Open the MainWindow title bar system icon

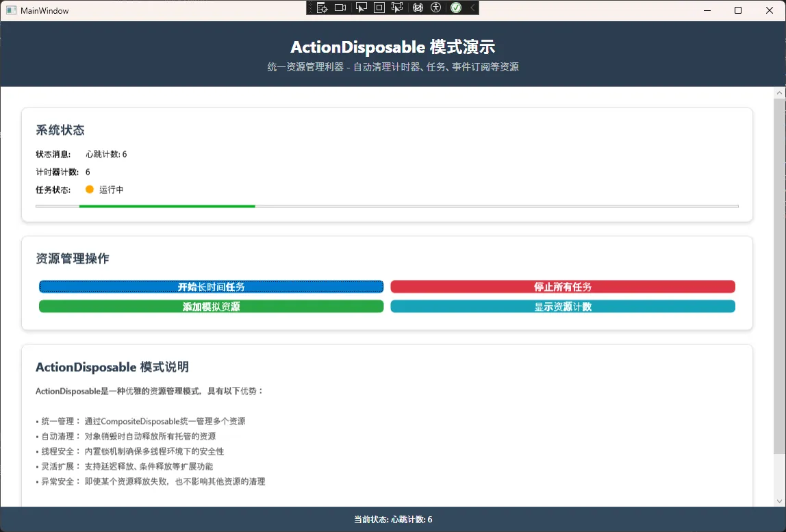[x=11, y=10]
